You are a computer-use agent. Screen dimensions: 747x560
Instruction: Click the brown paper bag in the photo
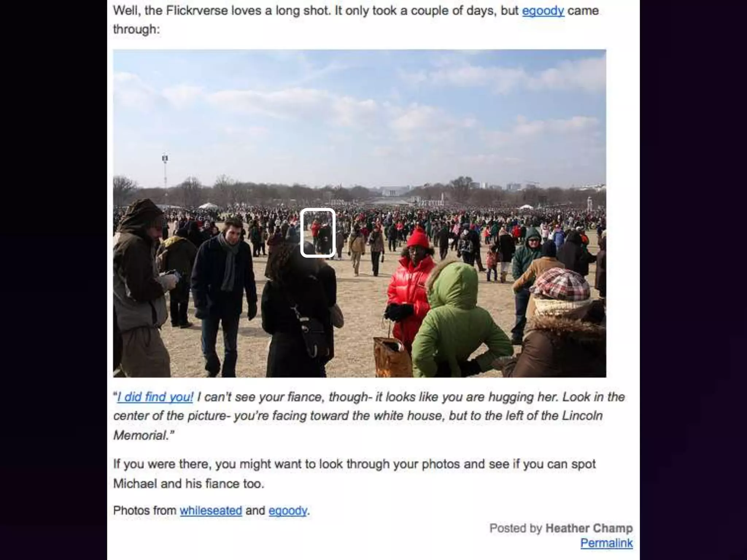(x=391, y=357)
